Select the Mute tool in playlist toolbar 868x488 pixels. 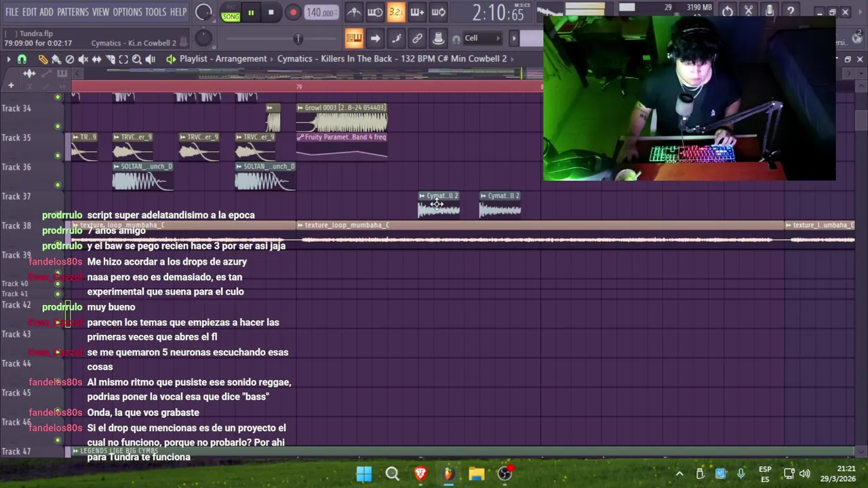pyautogui.click(x=83, y=59)
